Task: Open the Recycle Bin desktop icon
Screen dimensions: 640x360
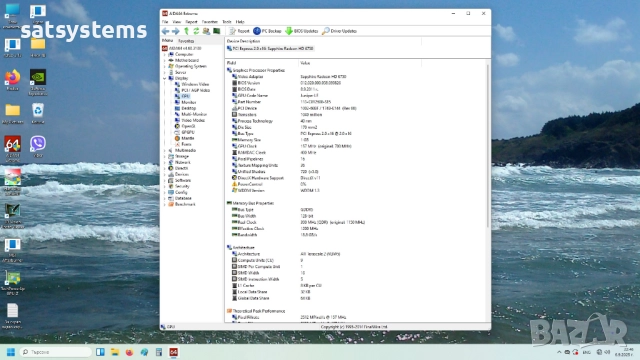Action: point(38,113)
